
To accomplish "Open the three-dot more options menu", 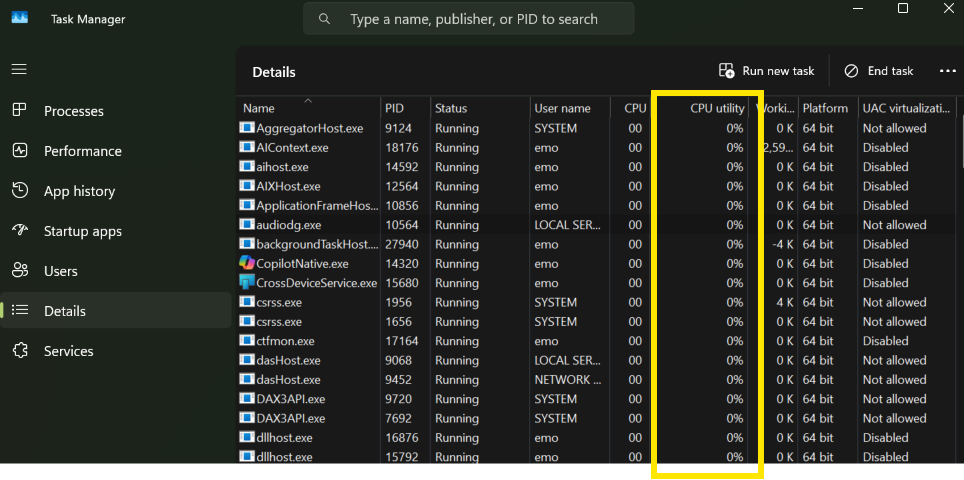I will tap(947, 71).
